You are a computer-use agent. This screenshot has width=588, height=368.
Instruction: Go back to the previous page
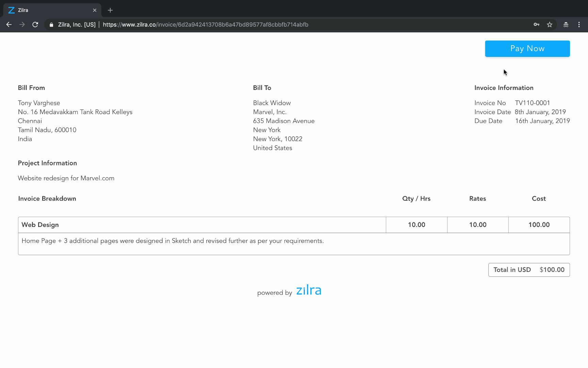[x=9, y=25]
